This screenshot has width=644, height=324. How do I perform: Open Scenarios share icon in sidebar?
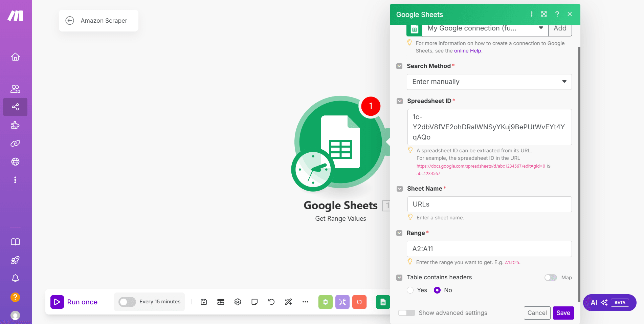tap(15, 107)
